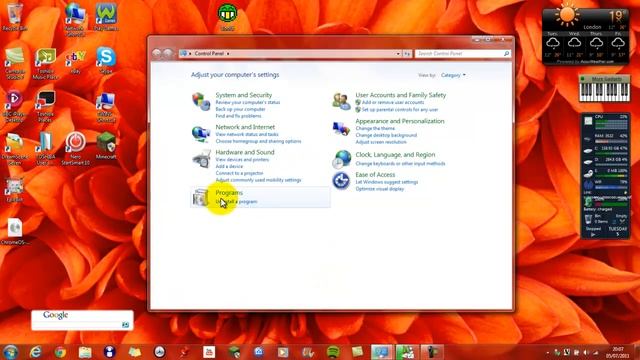Image resolution: width=640 pixels, height=360 pixels.
Task: Click the More Gadgets piano gadget
Action: (x=604, y=89)
